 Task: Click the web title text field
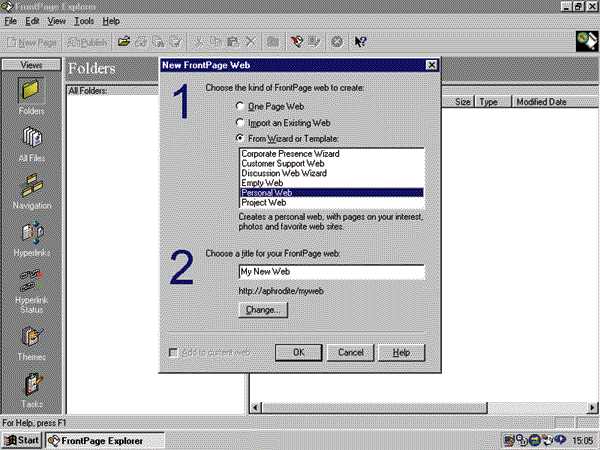point(331,272)
